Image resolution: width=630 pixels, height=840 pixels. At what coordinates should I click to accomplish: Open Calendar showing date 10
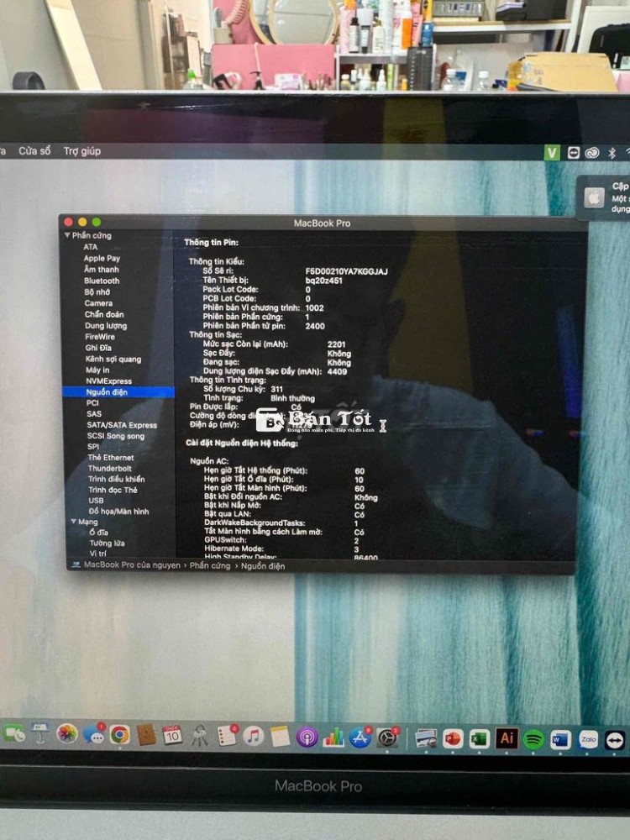[172, 735]
